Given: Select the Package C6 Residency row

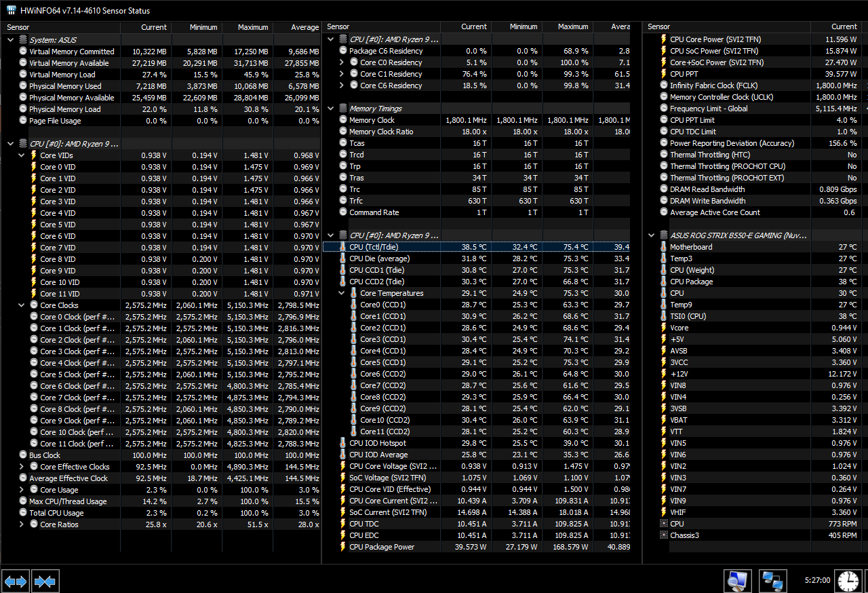Looking at the screenshot, I should pos(477,51).
